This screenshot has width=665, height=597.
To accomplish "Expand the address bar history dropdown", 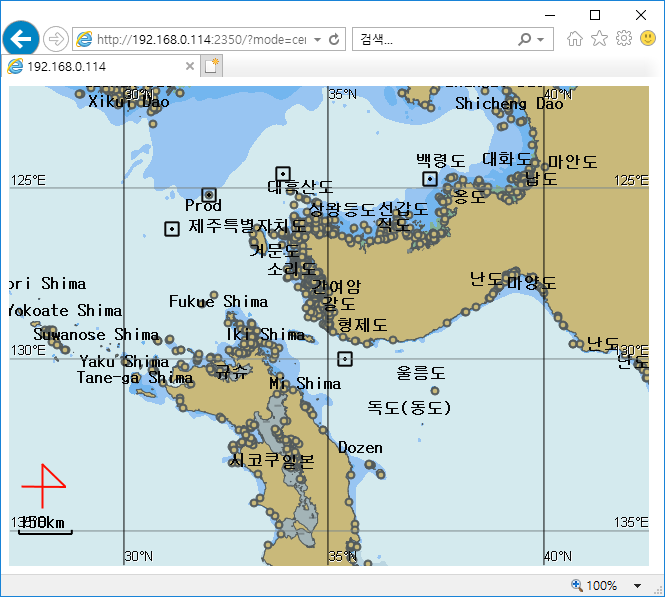I will tap(317, 40).
